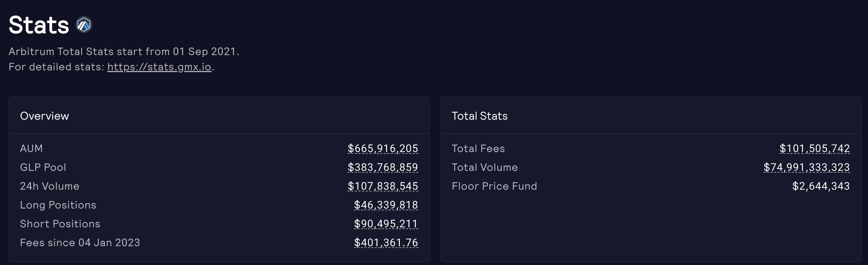
Task: Click the Floor Price Fund value $2,644,343
Action: tap(821, 186)
